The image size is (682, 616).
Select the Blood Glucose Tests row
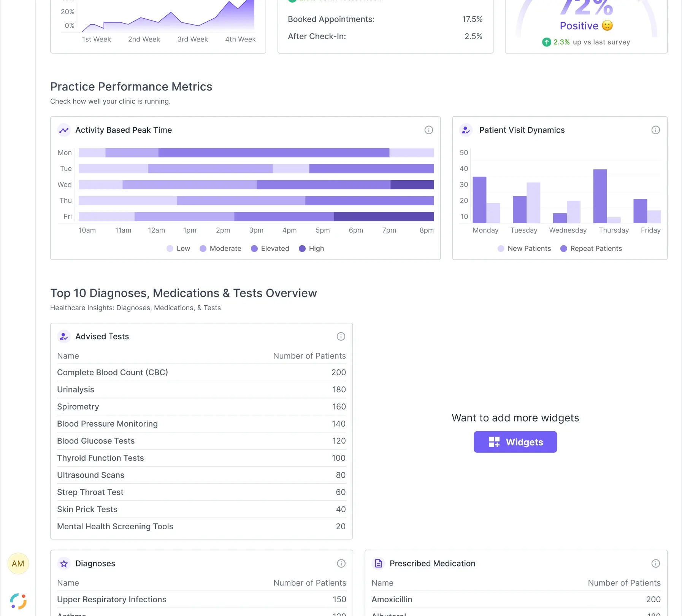201,441
